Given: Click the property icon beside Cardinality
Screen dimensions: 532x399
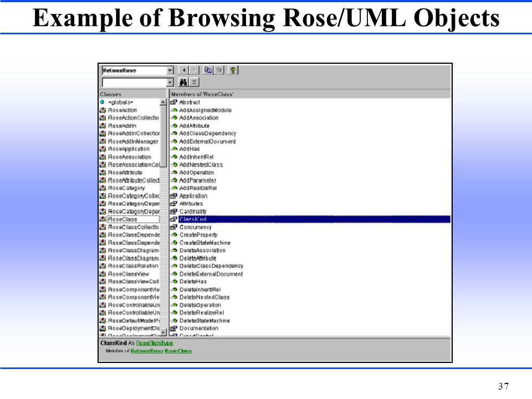Looking at the screenshot, I should [173, 212].
